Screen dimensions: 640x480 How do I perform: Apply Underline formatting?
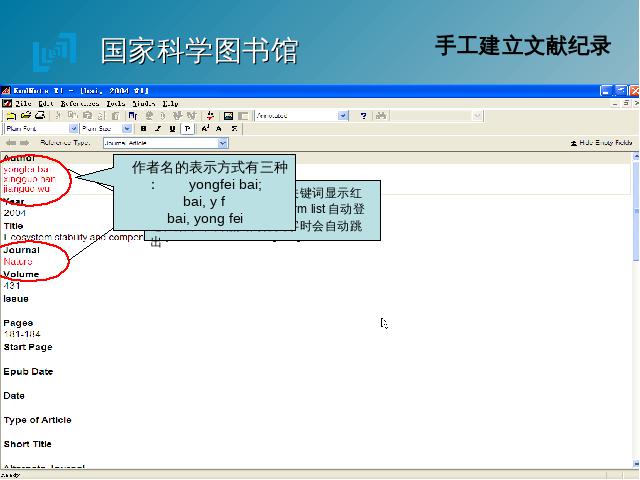(172, 129)
